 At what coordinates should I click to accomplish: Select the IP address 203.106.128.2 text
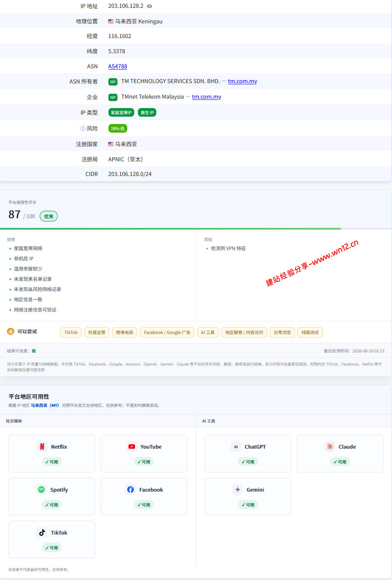pos(126,6)
